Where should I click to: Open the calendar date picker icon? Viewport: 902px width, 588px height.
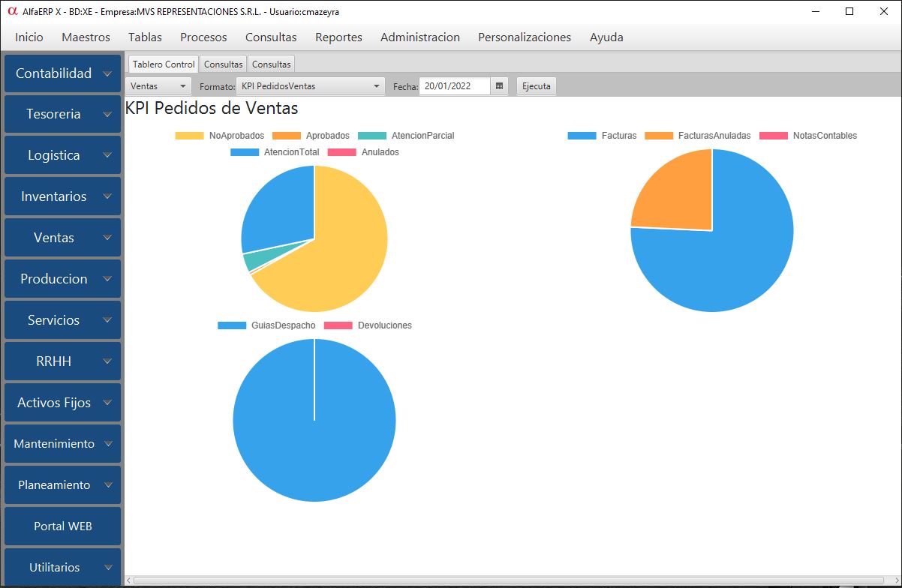[x=499, y=86]
